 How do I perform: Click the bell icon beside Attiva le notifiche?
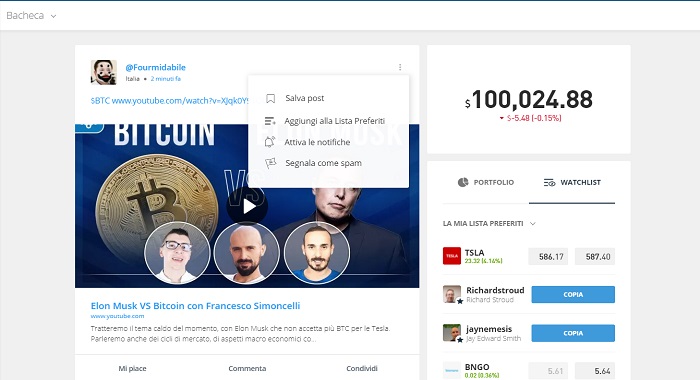coord(270,142)
